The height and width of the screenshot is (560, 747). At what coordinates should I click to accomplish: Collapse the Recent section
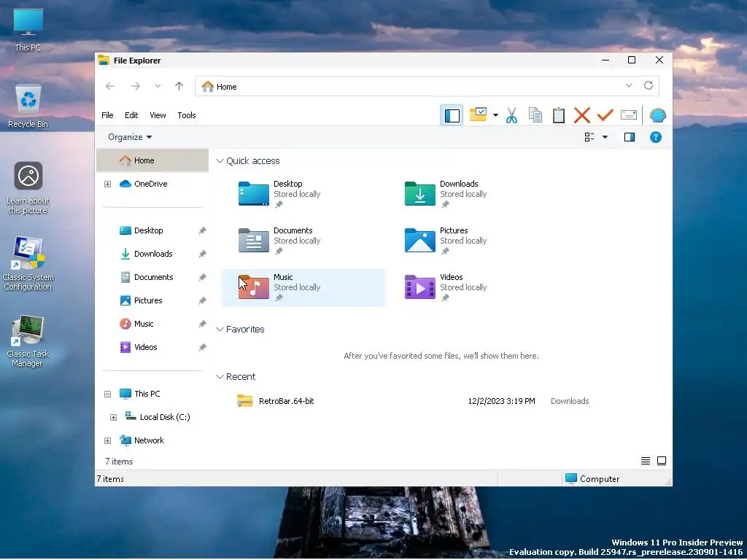[x=220, y=377]
